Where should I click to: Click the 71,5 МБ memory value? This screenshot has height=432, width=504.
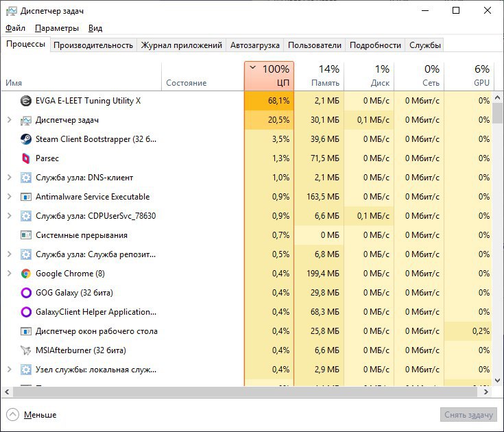pos(324,158)
